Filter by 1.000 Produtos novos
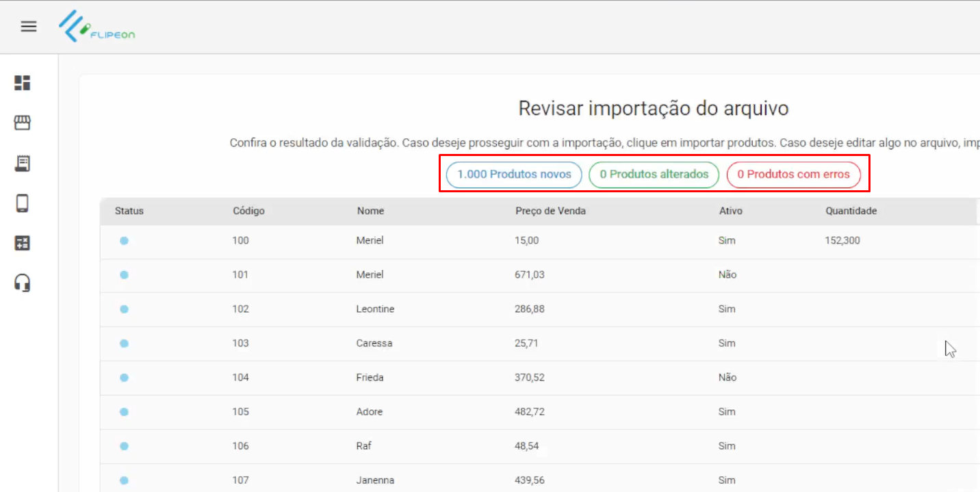The width and height of the screenshot is (980, 492). tap(514, 174)
